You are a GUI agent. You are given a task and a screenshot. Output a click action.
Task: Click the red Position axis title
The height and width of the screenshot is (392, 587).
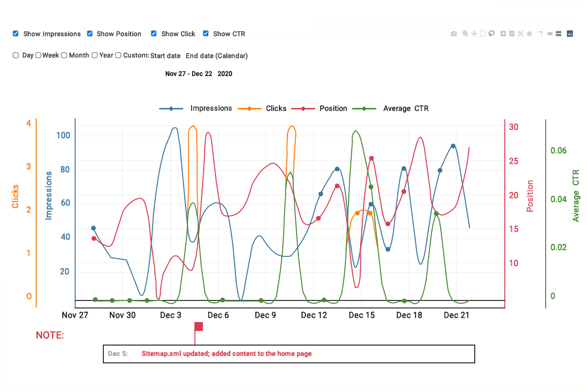[530, 196]
